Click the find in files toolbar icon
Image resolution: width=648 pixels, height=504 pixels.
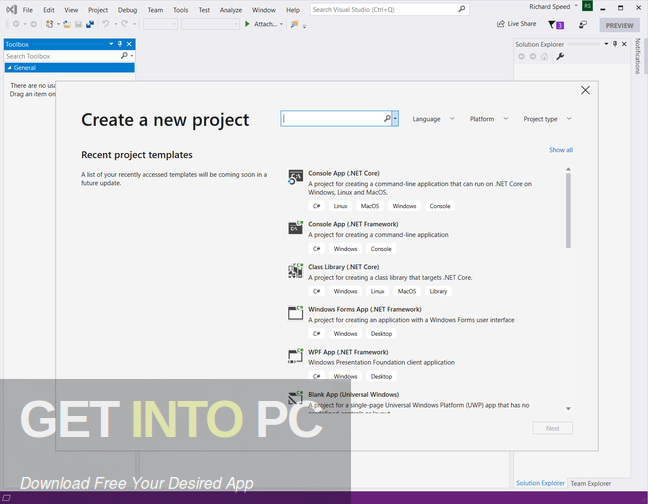coord(294,24)
